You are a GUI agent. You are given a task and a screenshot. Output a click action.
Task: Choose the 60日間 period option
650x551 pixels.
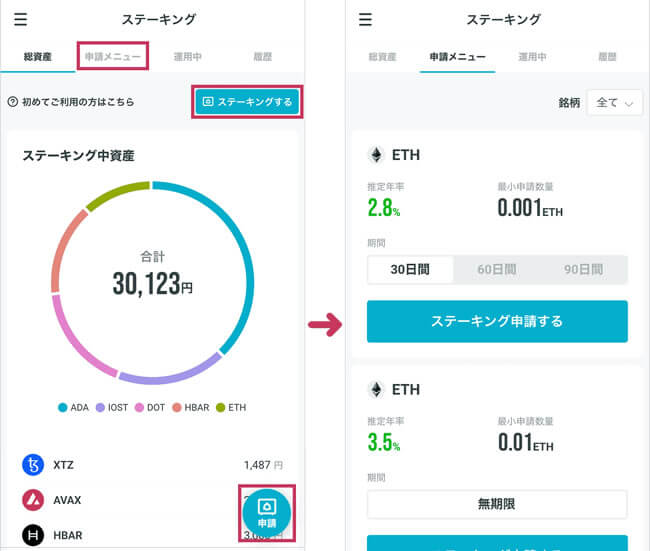pos(497,269)
